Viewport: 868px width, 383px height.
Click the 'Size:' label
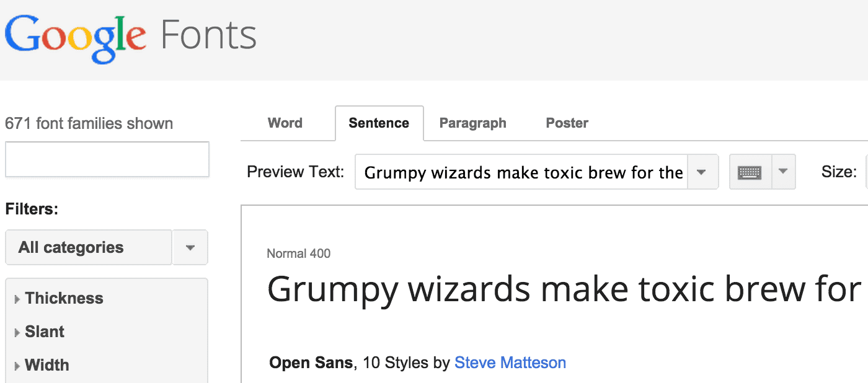tap(839, 172)
